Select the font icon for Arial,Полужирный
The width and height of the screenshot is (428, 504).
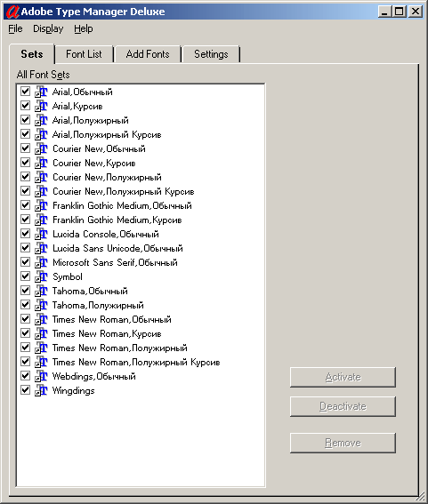pos(41,120)
